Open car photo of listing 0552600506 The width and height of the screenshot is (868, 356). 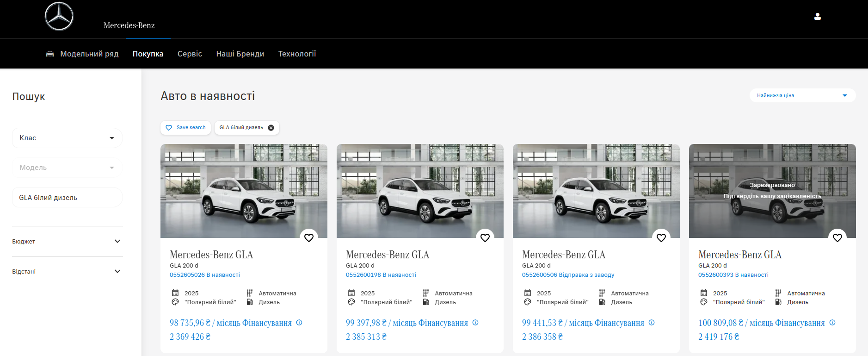coord(596,191)
